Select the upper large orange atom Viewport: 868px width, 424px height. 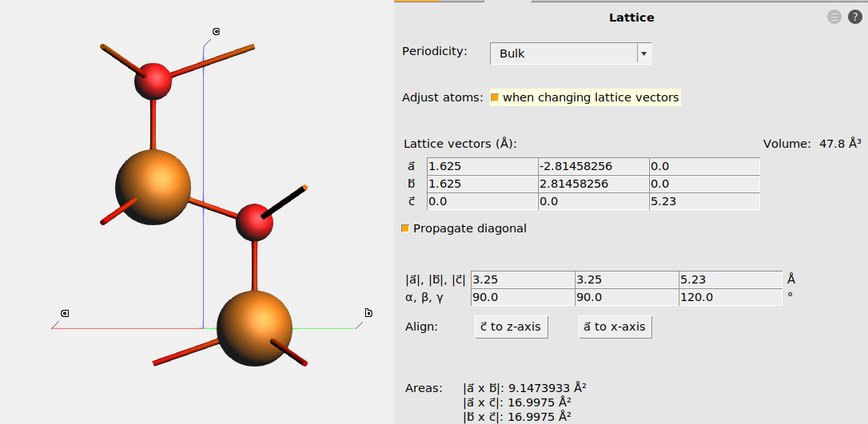point(153,187)
